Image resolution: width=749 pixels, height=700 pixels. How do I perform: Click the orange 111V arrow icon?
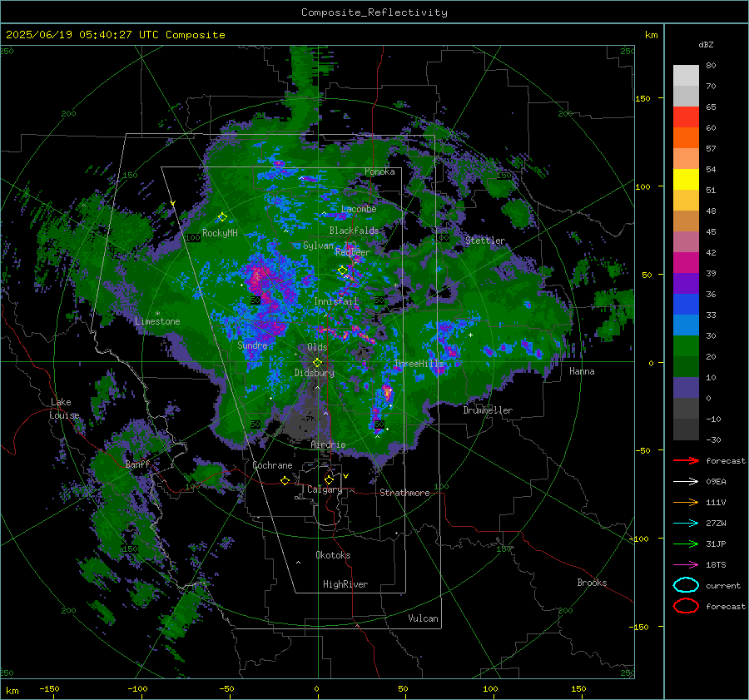coord(686,502)
